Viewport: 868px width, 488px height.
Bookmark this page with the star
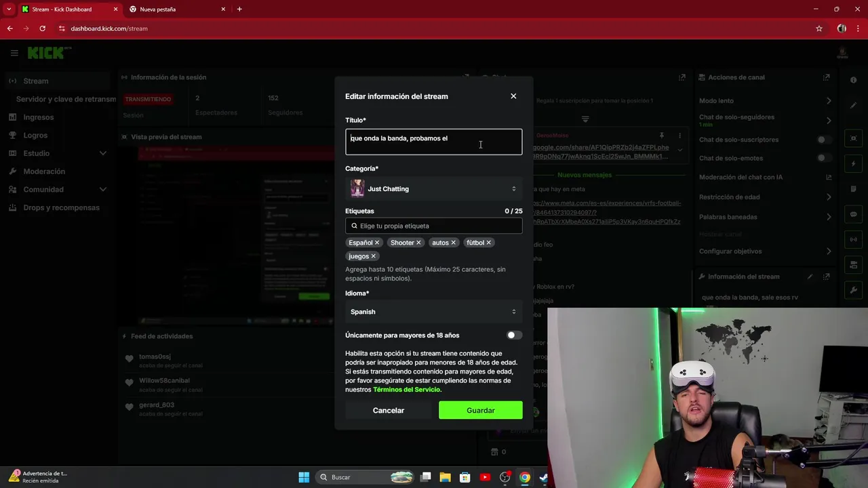(819, 28)
